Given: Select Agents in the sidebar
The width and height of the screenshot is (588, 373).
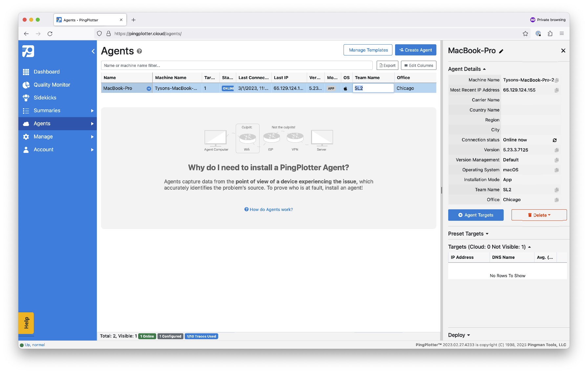Looking at the screenshot, I should (x=57, y=124).
